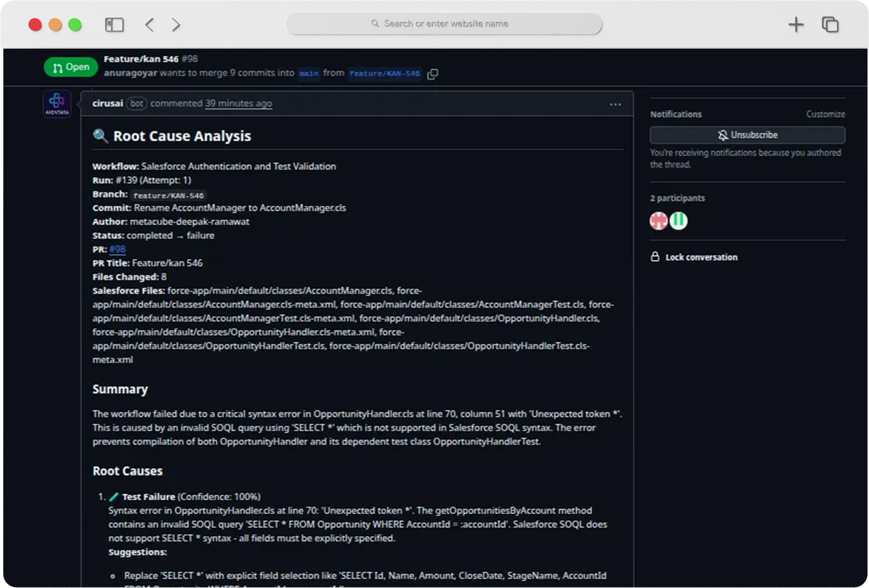The width and height of the screenshot is (869, 588).
Task: Click the first participant avatar
Action: click(x=658, y=221)
